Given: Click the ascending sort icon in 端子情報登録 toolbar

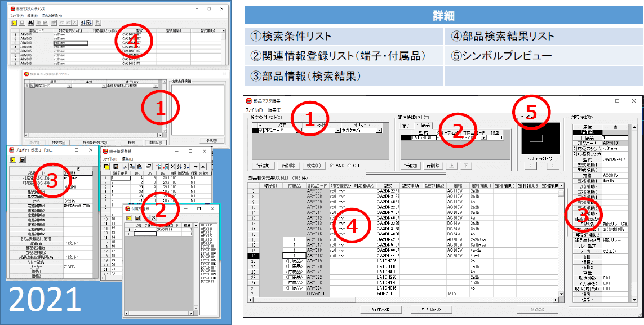Looking at the screenshot, I should 180,167.
